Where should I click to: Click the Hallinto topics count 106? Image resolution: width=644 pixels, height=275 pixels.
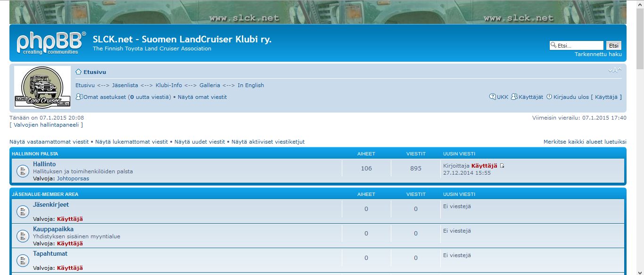coord(366,169)
